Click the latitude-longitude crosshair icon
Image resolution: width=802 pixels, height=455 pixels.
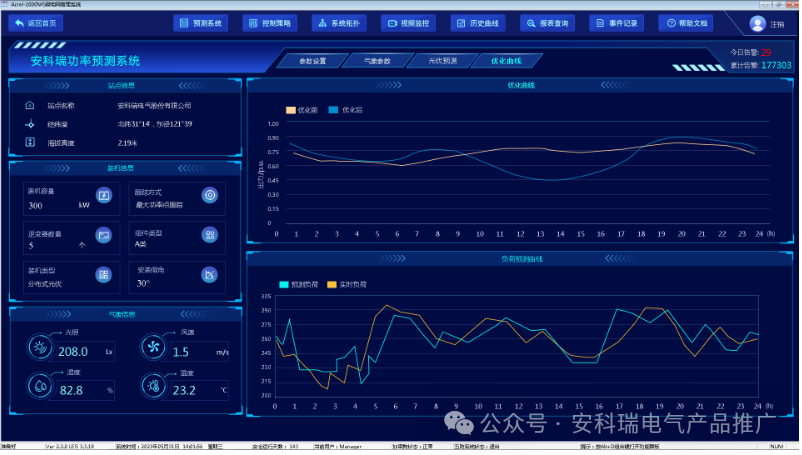(30, 124)
